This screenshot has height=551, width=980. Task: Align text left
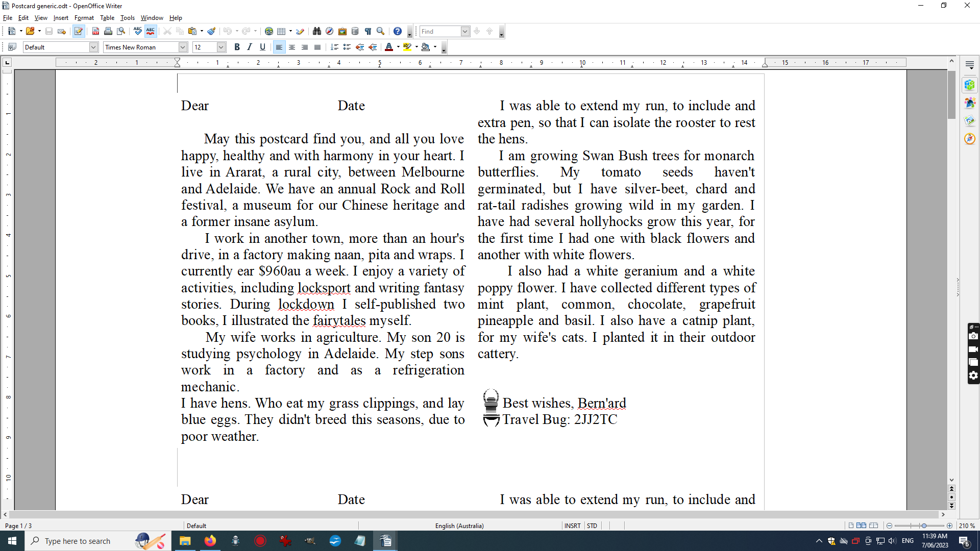point(279,47)
